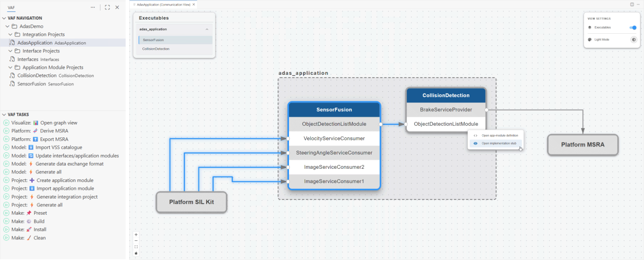Maximize the VAF side panel
The width and height of the screenshot is (644, 260).
107,7
